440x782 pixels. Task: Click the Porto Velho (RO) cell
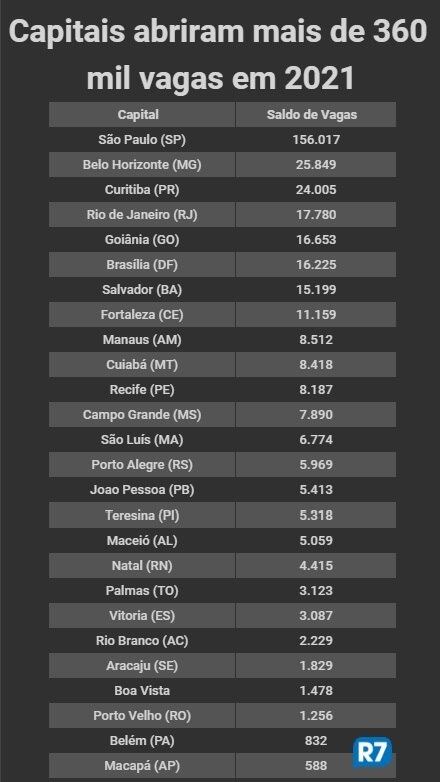[142, 715]
